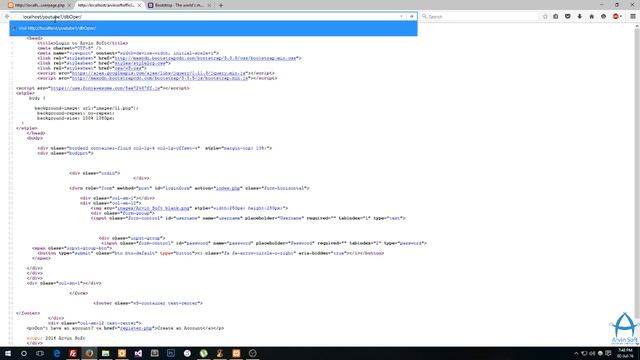640x360 pixels.
Task: Open the bootstrap.min.js script link
Action: [160, 78]
